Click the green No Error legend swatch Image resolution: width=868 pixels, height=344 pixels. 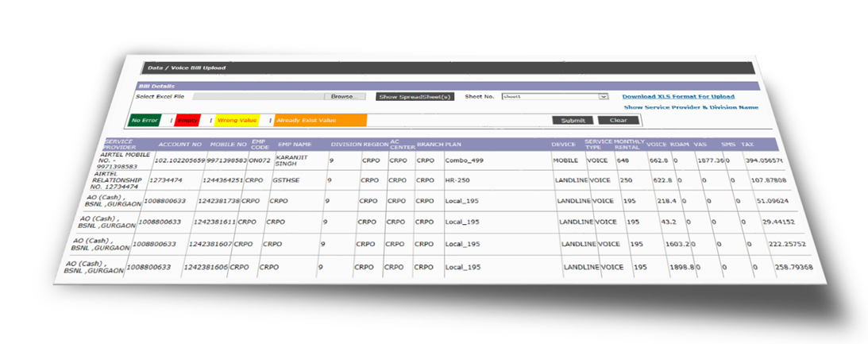pyautogui.click(x=145, y=120)
